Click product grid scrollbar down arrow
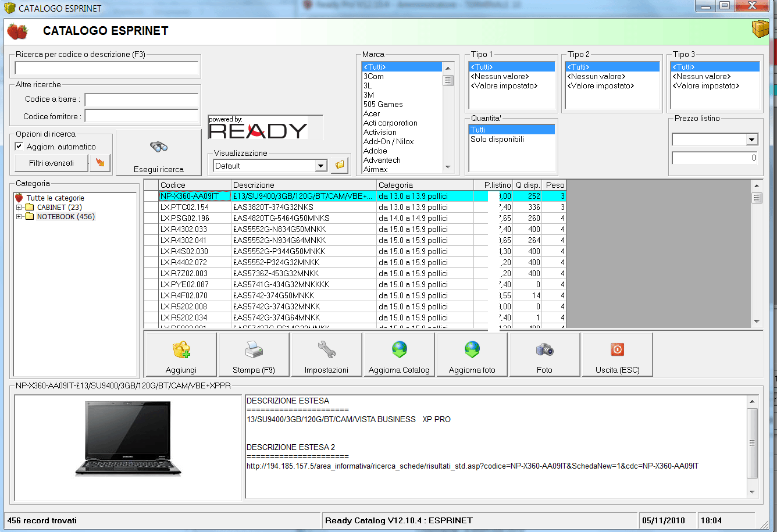Image resolution: width=777 pixels, height=532 pixels. tap(757, 322)
